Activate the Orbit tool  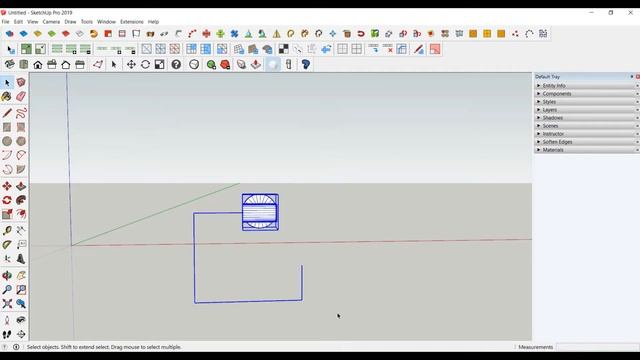(7, 276)
